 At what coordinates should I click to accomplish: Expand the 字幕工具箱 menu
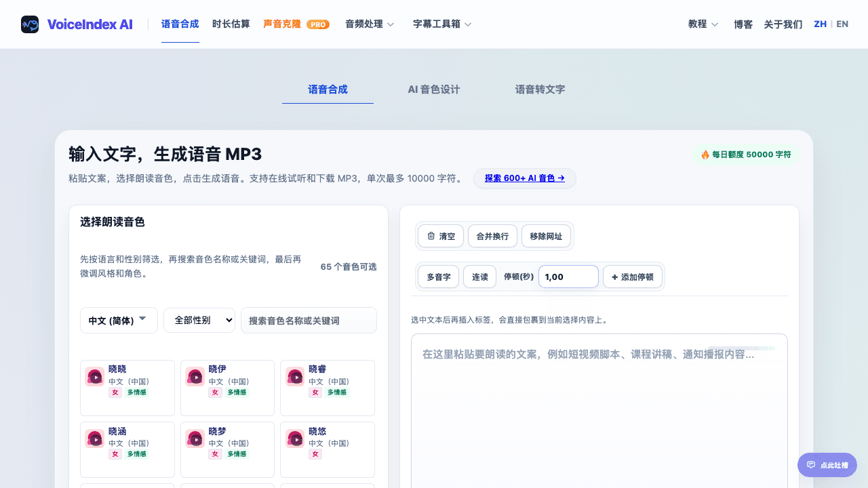point(442,24)
